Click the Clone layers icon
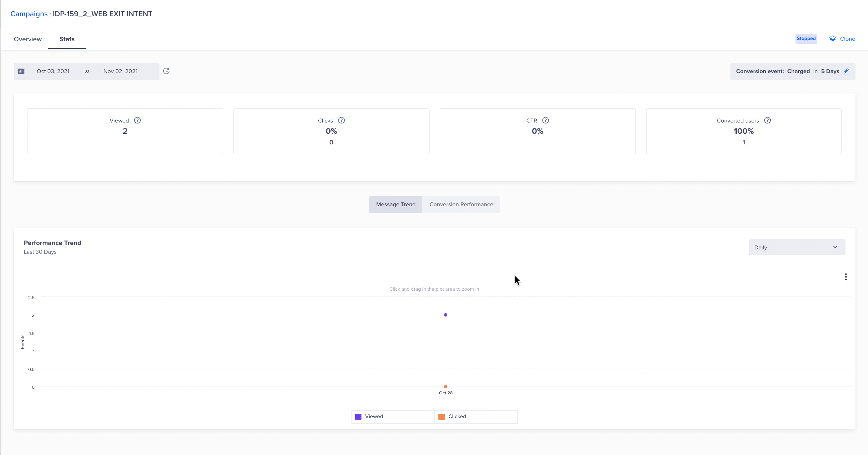The image size is (868, 455). (x=832, y=39)
